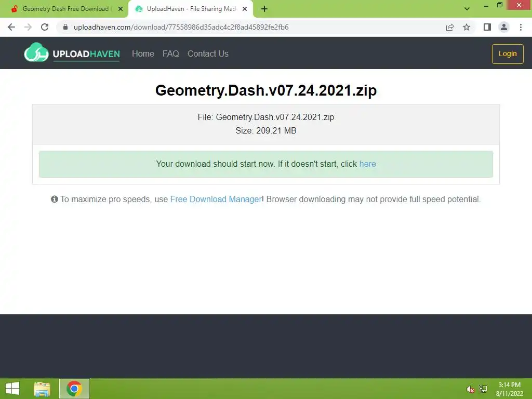This screenshot has height=399, width=532.
Task: Open the network tray icon
Action: pyautogui.click(x=483, y=389)
